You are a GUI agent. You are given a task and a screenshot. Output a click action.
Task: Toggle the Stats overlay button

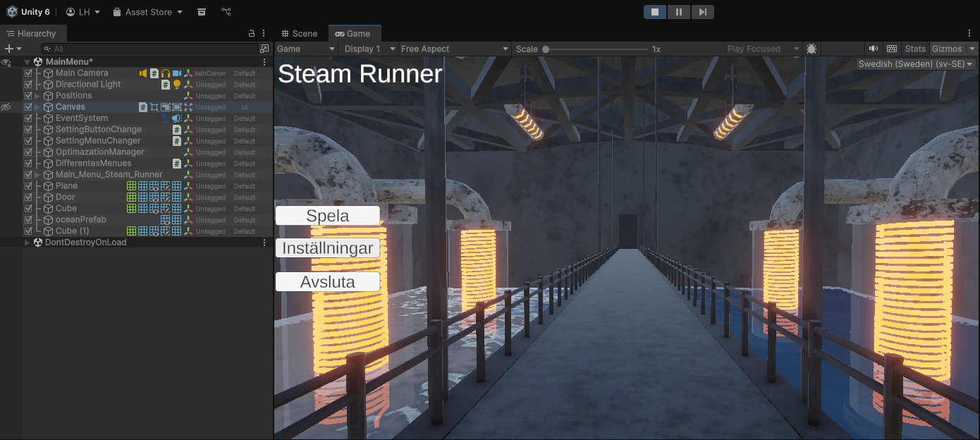tap(915, 49)
